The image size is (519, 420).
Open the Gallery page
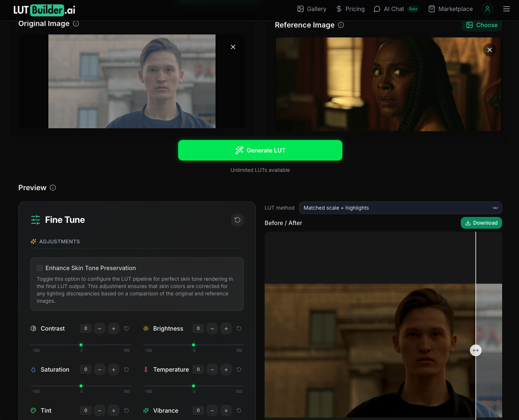[x=312, y=9]
